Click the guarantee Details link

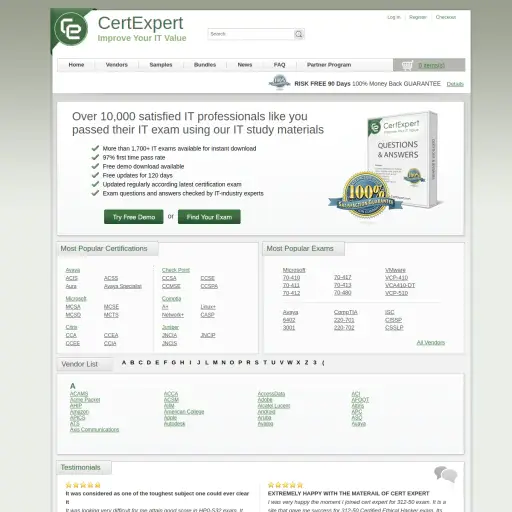(x=455, y=84)
